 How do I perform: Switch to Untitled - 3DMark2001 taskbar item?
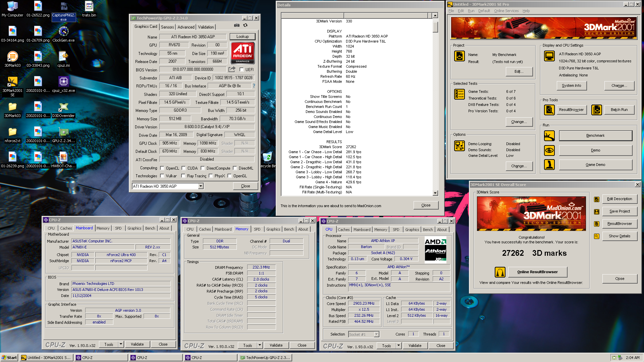[x=46, y=358]
